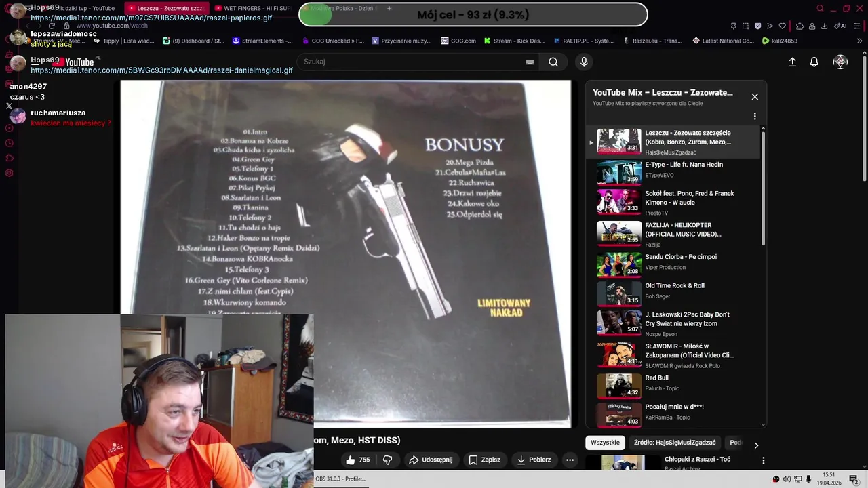Viewport: 868px width, 488px height.
Task: Select the 'Leszczu - Zezowate szcz...' browser tab
Action: [x=166, y=8]
